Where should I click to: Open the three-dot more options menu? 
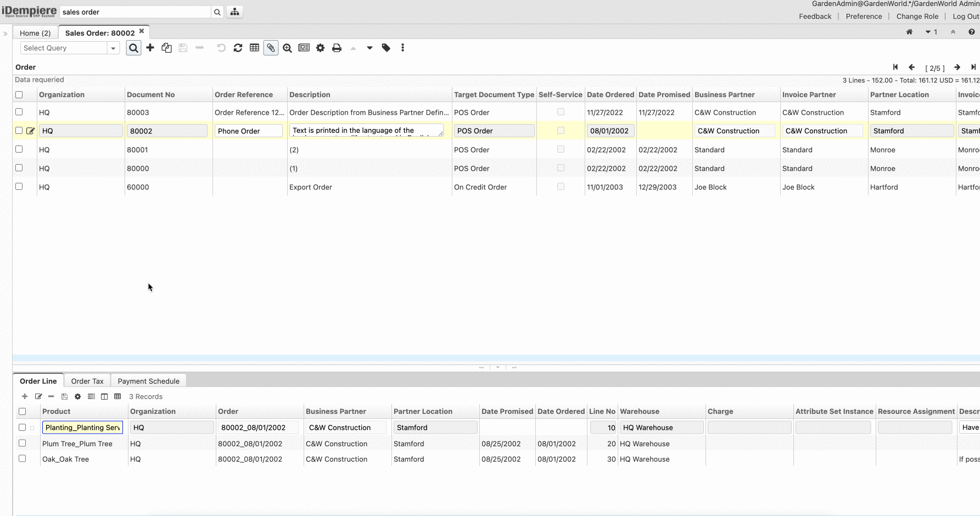[402, 48]
